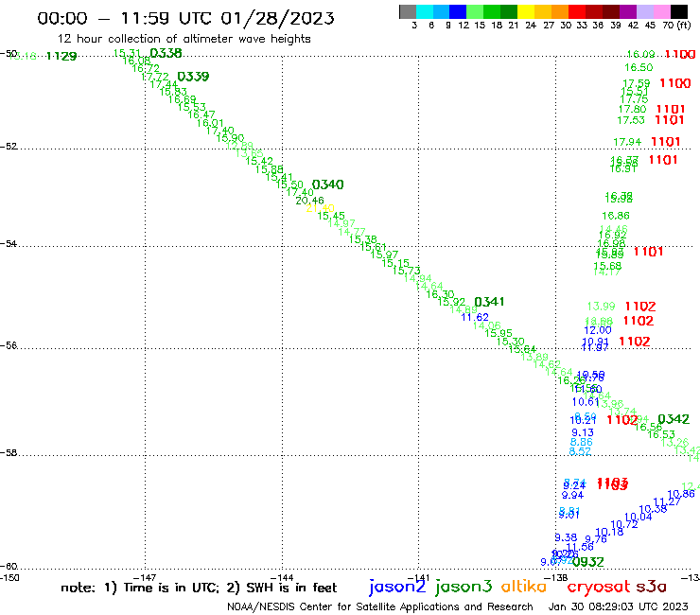700x615 pixels.
Task: Click the '24' legend scale label
Action: (x=531, y=26)
